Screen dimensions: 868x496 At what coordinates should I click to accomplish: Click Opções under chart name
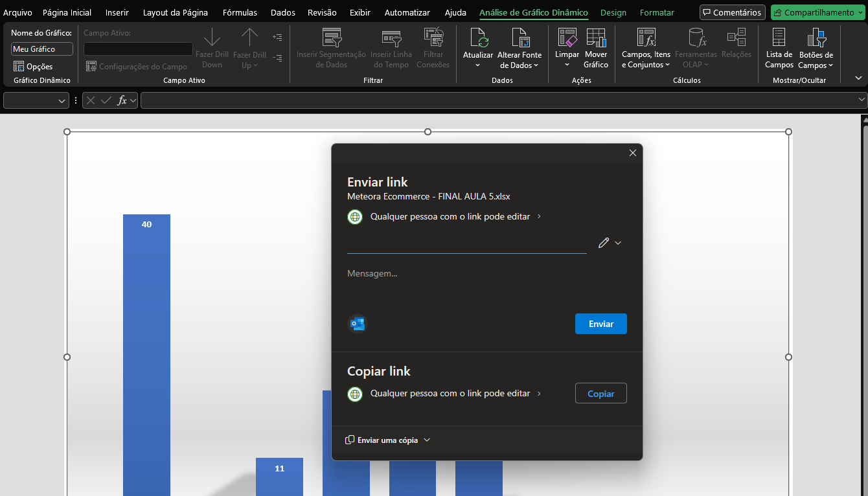33,67
